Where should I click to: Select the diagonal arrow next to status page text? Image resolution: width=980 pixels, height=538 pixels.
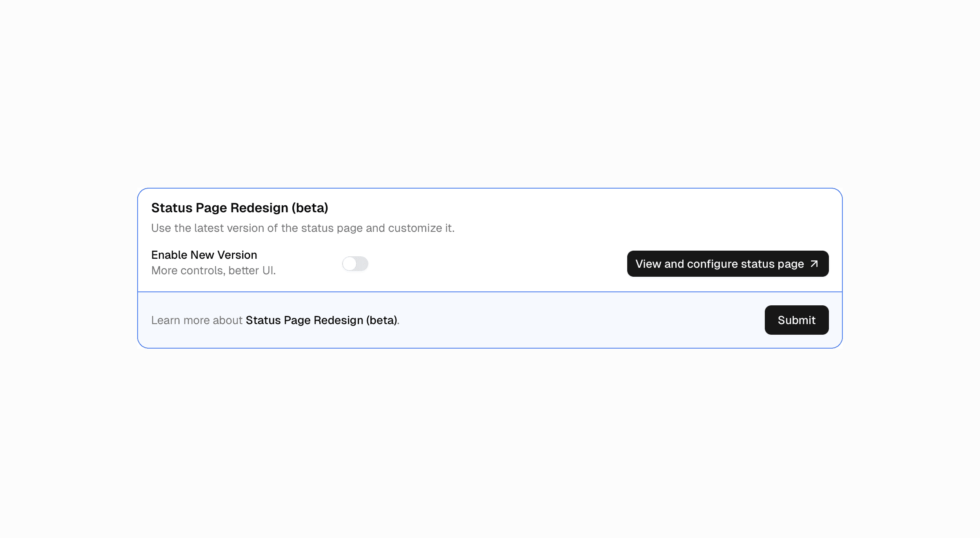tap(814, 264)
